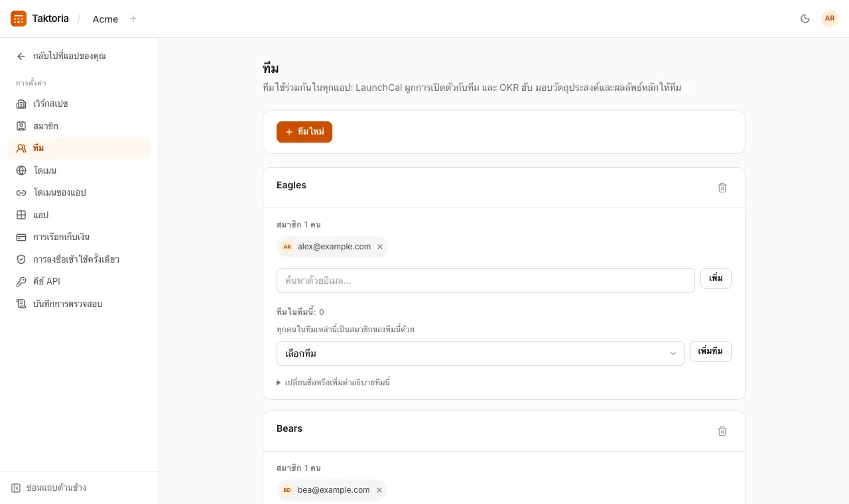Click the Acme workspace name

tap(105, 19)
